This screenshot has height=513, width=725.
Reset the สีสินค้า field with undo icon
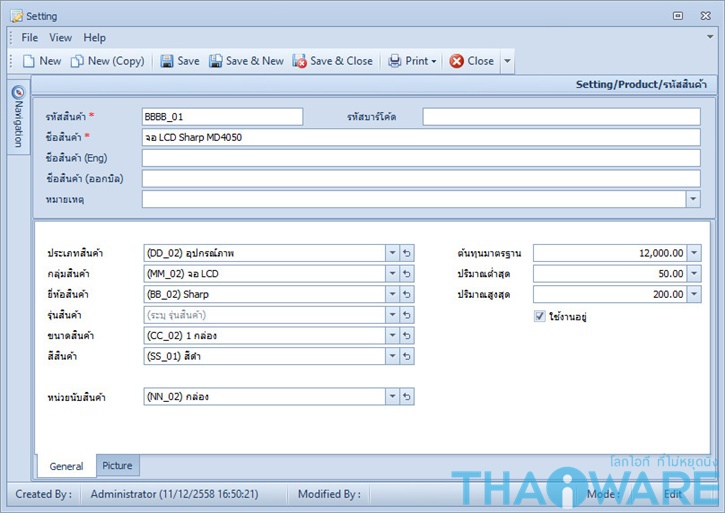(x=407, y=356)
